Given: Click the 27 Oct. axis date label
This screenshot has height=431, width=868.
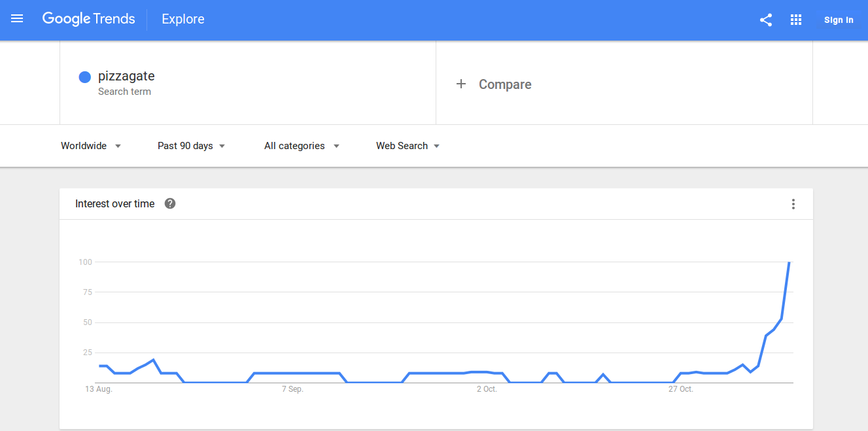Looking at the screenshot, I should [680, 389].
